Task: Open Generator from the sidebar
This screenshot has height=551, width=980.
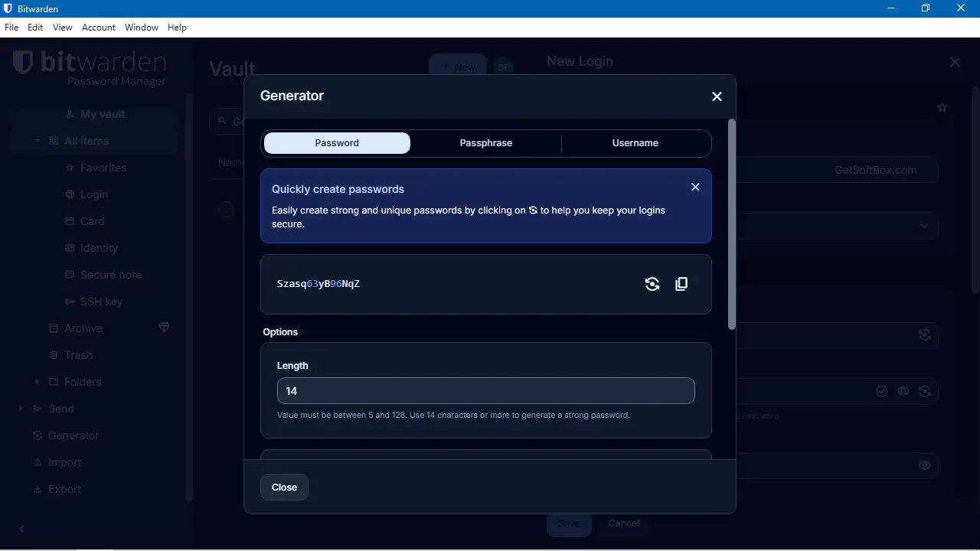Action: coord(73,435)
